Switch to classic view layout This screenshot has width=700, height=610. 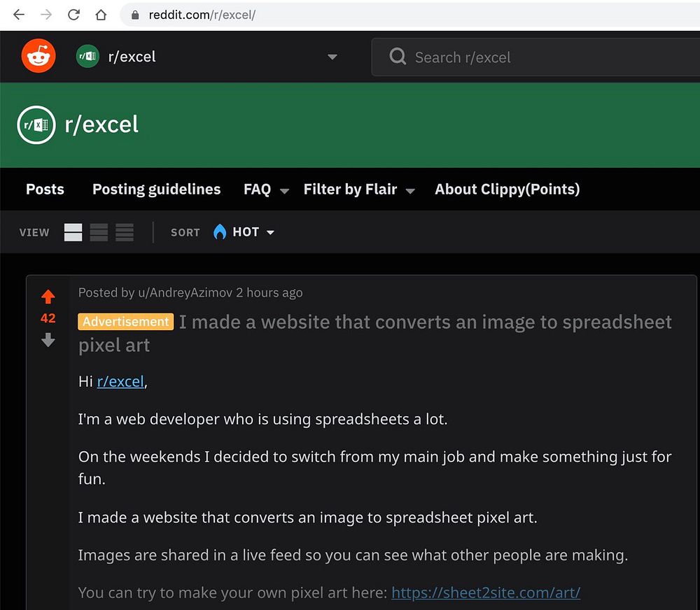coord(99,232)
